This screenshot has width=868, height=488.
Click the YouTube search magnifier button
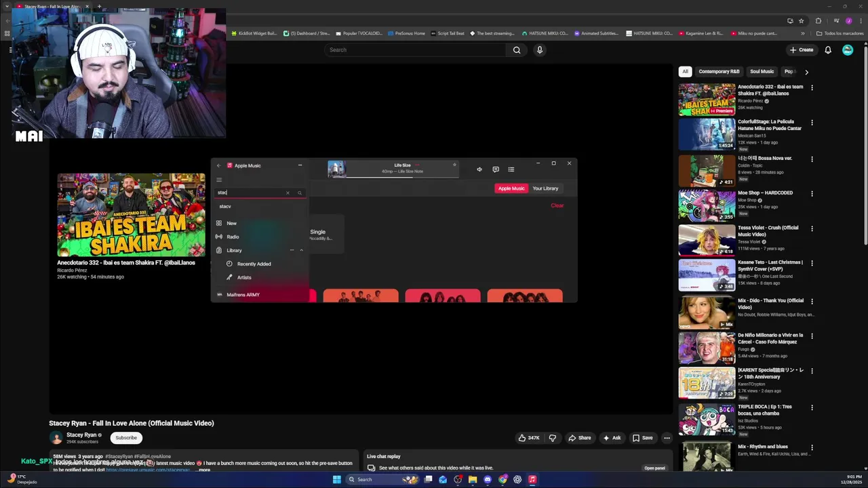[517, 49]
